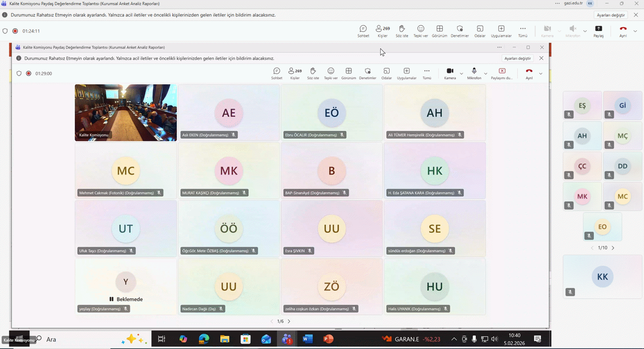Open Kişiler list showing 269 in top toolbar
The height and width of the screenshot is (349, 644).
pos(383,31)
